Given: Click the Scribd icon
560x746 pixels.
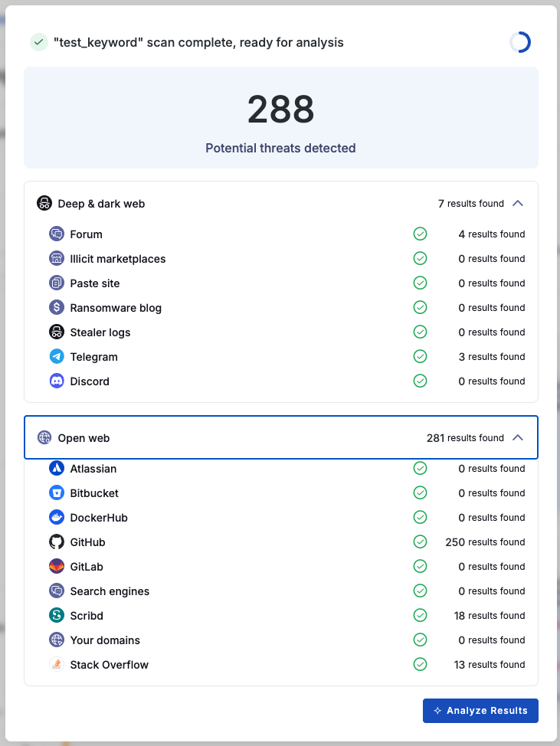Looking at the screenshot, I should (x=57, y=616).
